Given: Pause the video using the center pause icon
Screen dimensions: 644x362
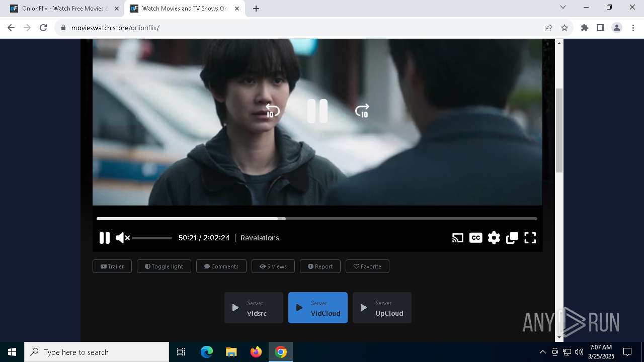Looking at the screenshot, I should [317, 111].
